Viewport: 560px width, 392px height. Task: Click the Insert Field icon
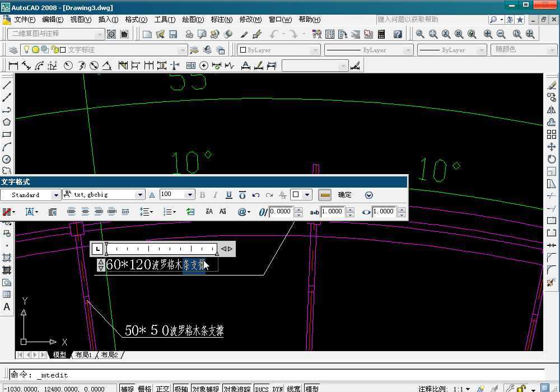pyautogui.click(x=190, y=212)
